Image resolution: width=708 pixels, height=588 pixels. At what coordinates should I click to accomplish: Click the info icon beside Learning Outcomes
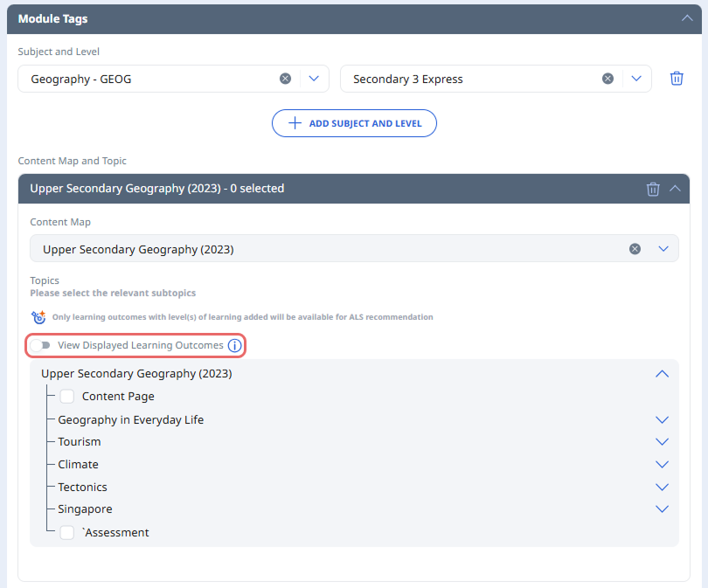[x=234, y=346]
